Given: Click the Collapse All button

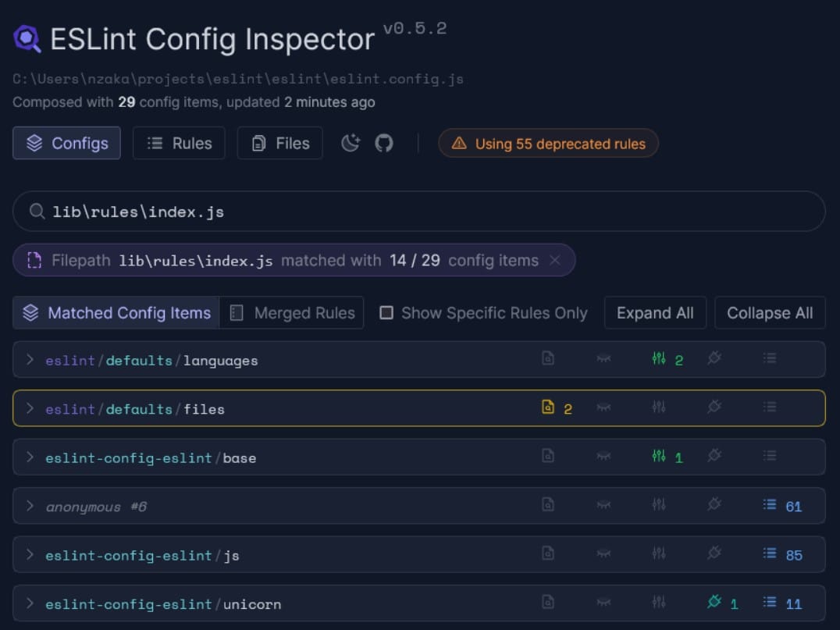Looking at the screenshot, I should (770, 313).
